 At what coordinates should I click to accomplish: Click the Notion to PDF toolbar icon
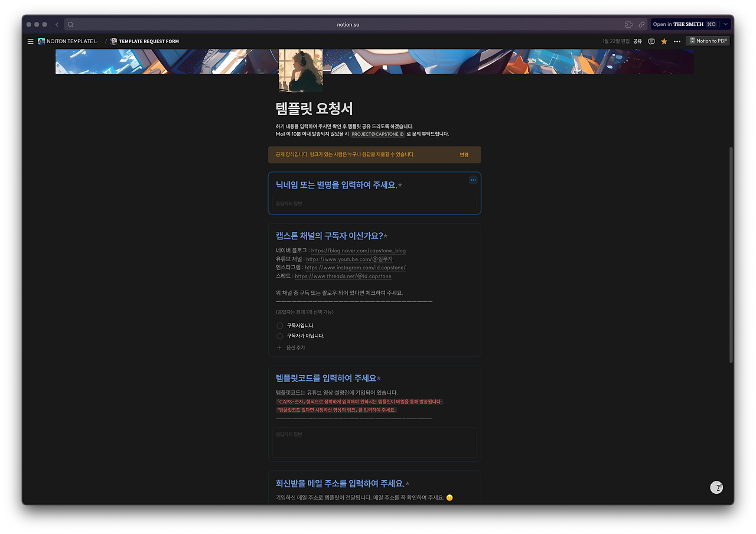707,41
